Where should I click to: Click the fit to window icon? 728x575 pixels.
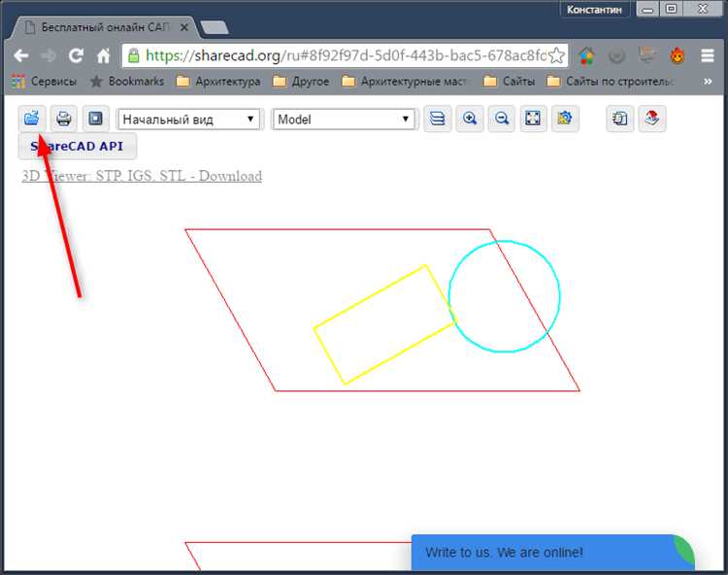point(533,119)
